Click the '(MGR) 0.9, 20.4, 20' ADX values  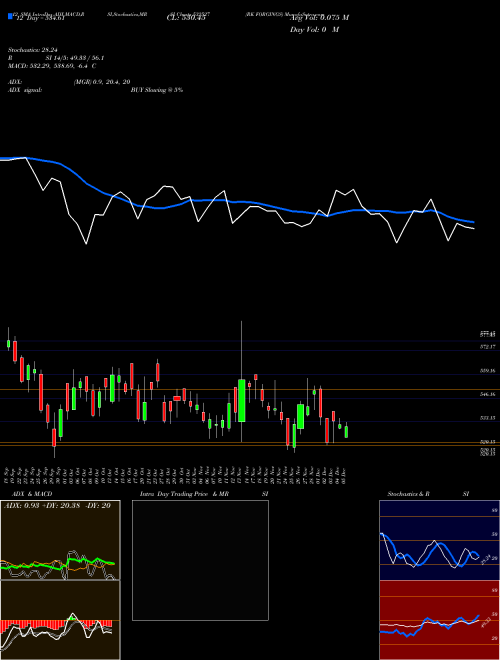pyautogui.click(x=101, y=82)
